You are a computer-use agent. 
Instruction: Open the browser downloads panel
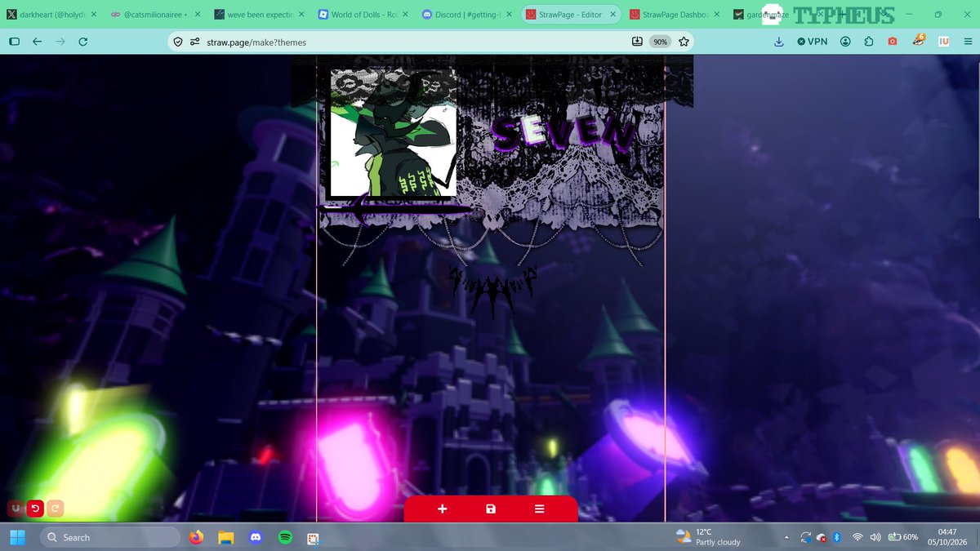[778, 42]
